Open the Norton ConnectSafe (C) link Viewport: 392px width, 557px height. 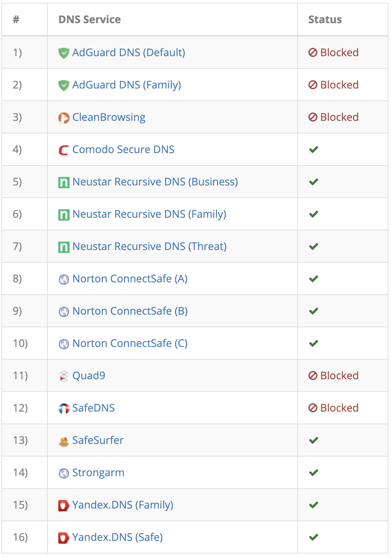click(x=130, y=343)
